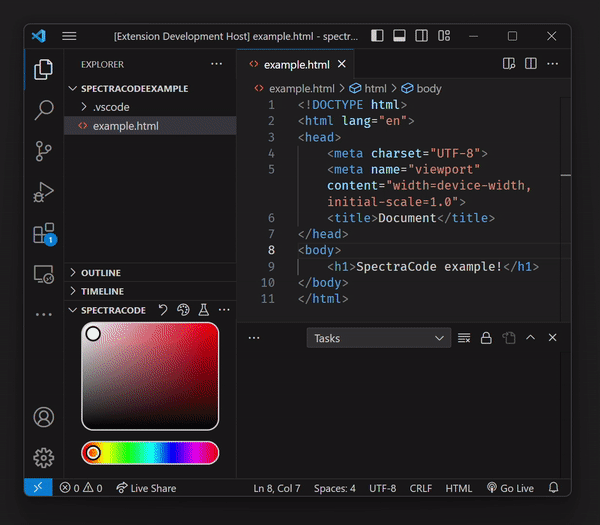Click the h1 SpectraCode example! code line
This screenshot has width=600, height=525.
coord(433,266)
